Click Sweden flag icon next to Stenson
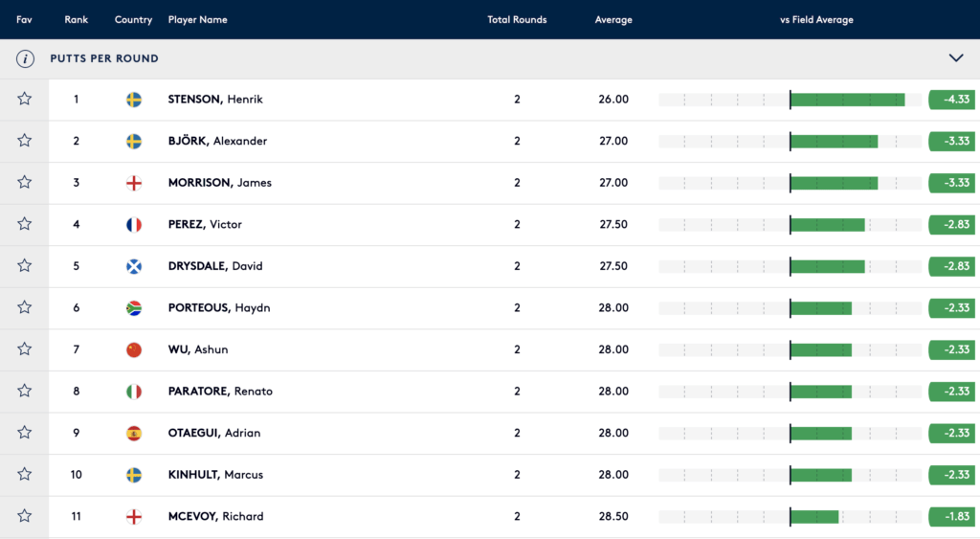The height and width of the screenshot is (539, 980). [134, 100]
